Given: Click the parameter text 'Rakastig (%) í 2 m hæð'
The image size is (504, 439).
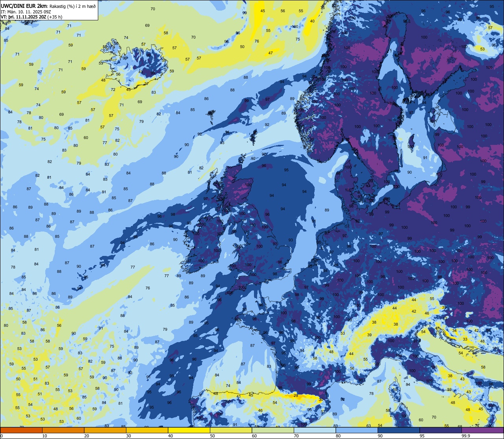Looking at the screenshot, I should pos(72,6).
